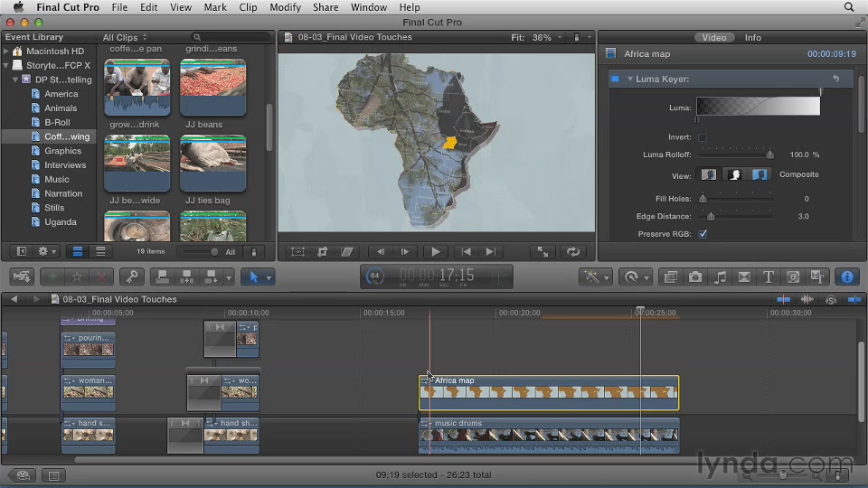Click the Distort tool in viewer
Screen dimensions: 868x488
pos(347,252)
